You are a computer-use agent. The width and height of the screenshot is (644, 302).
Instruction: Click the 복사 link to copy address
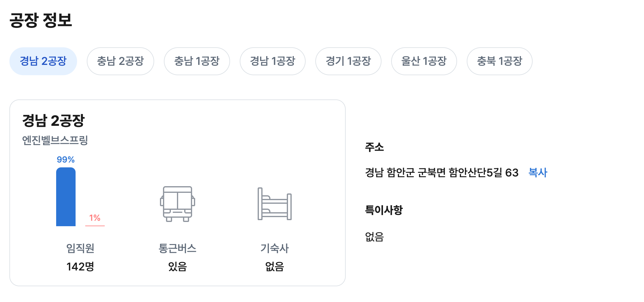click(538, 173)
